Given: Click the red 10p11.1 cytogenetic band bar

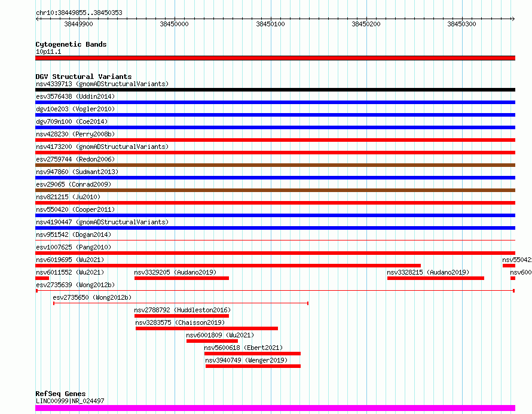Looking at the screenshot, I should (x=275, y=58).
